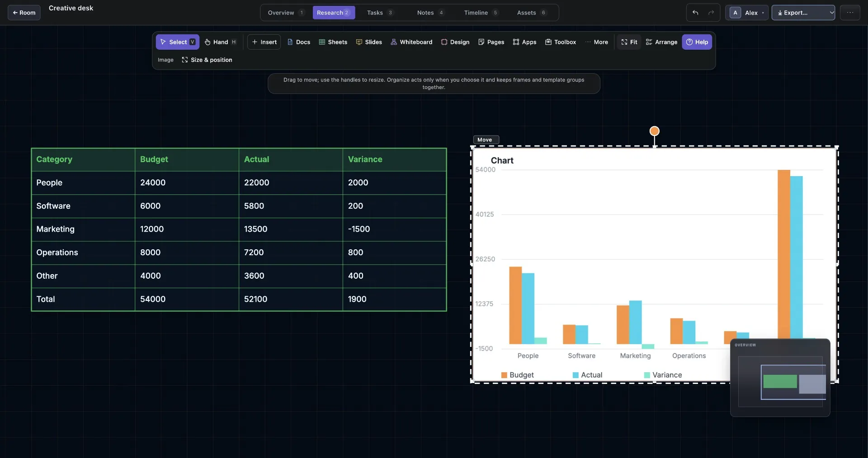The image size is (868, 458).
Task: Open the Pages tool
Action: (x=491, y=42)
